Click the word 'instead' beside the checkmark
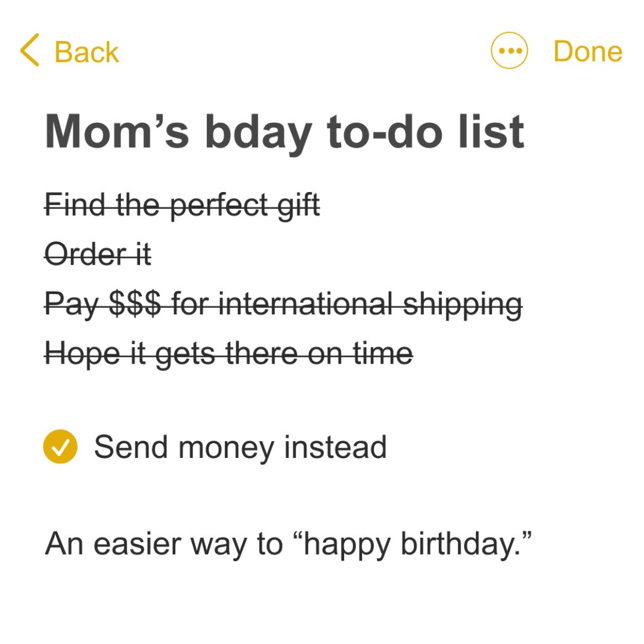The width and height of the screenshot is (644, 644). click(x=335, y=447)
